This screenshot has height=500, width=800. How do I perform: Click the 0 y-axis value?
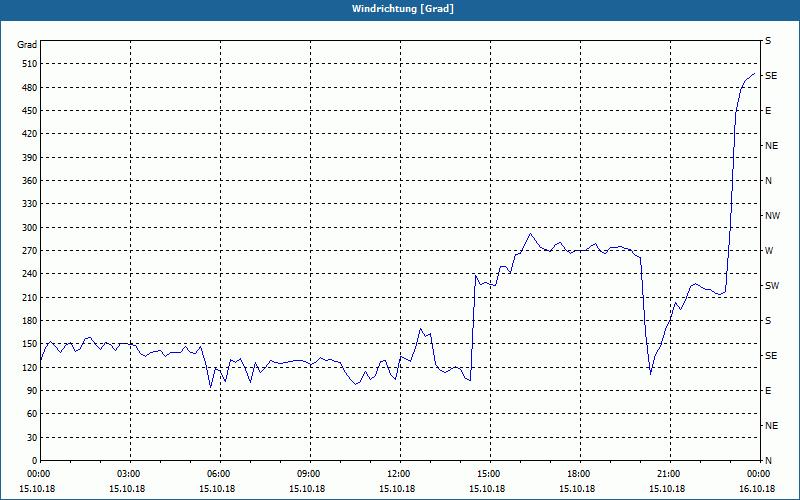[x=35, y=461]
